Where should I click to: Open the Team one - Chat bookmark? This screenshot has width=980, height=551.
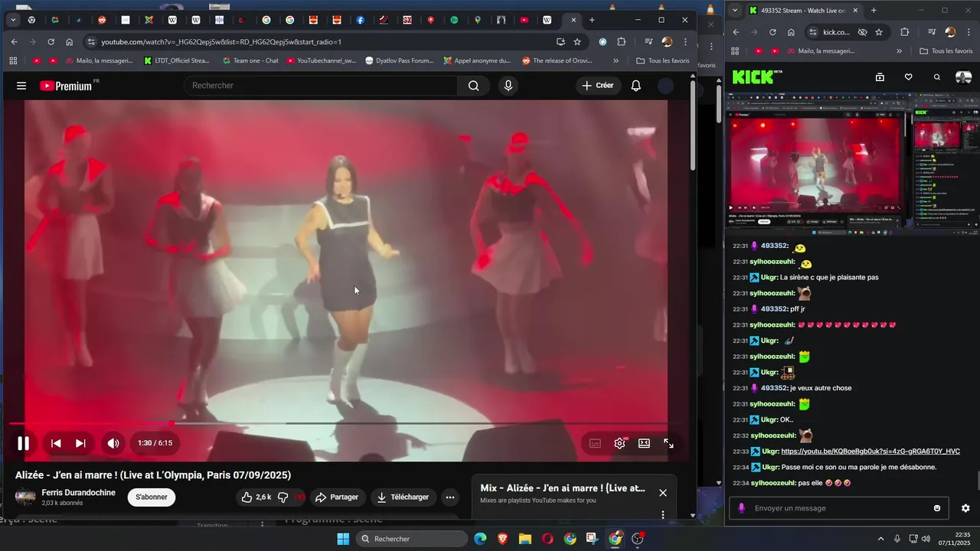pos(250,60)
